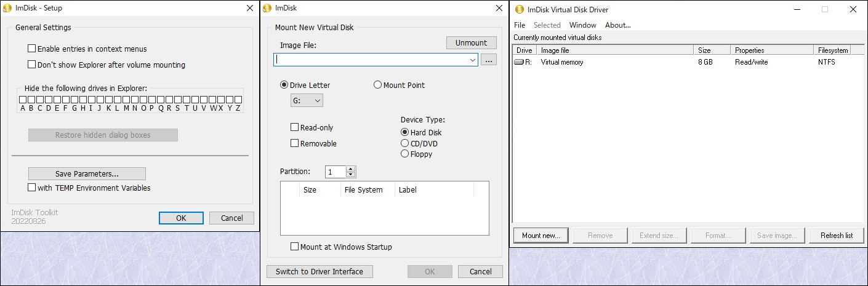Click Switch to Driver Interface

pos(319,271)
